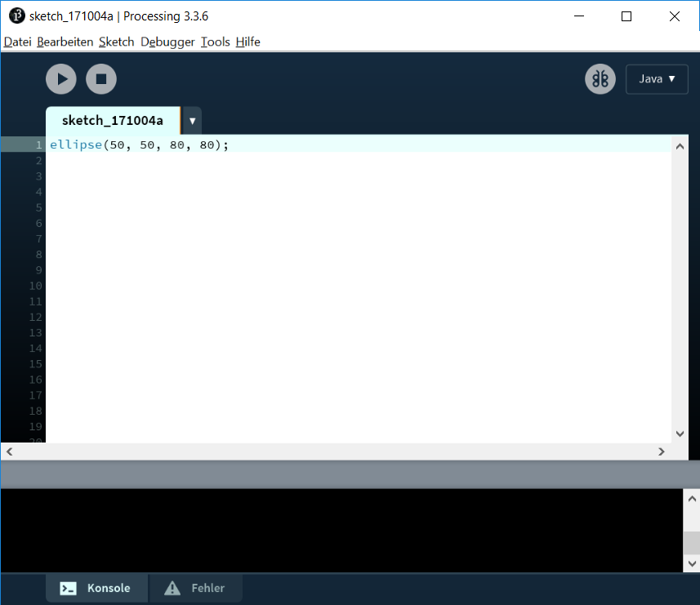Click the console scroll up arrow
The height and width of the screenshot is (605, 700).
point(692,499)
